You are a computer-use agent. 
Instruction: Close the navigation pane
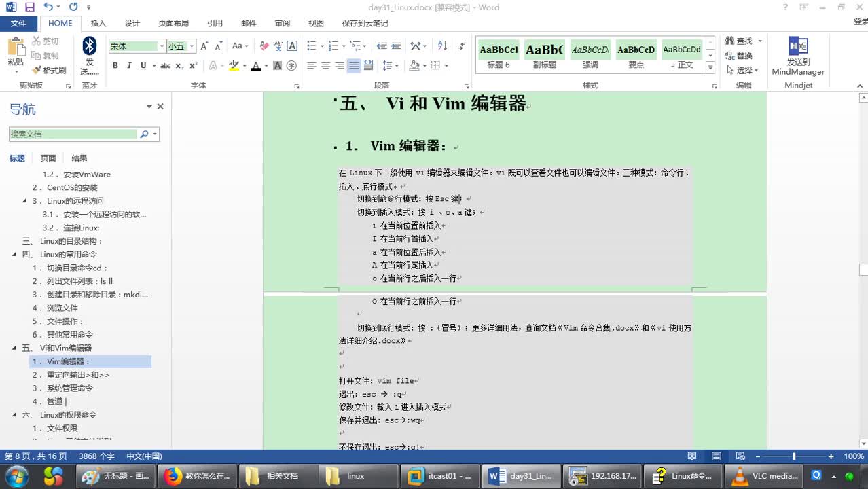[x=160, y=106]
